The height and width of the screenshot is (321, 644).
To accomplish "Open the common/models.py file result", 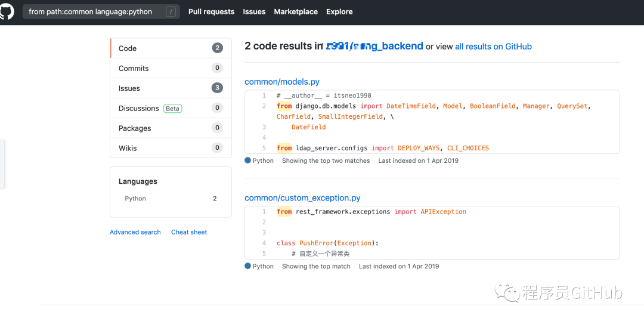I will pos(282,82).
